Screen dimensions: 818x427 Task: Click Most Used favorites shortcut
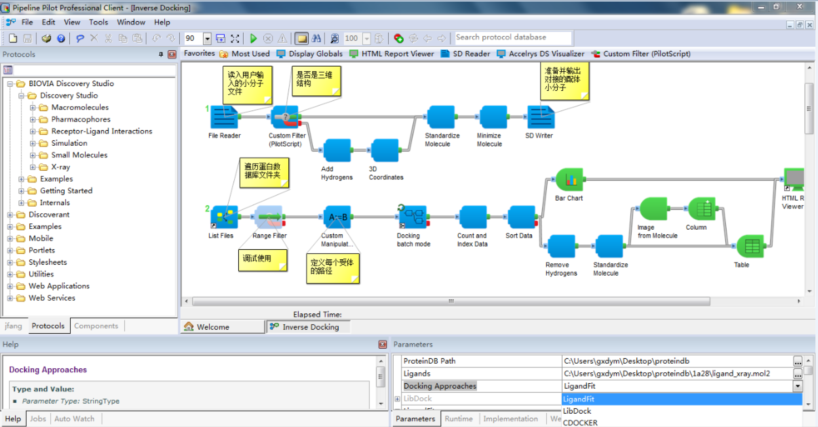click(245, 54)
